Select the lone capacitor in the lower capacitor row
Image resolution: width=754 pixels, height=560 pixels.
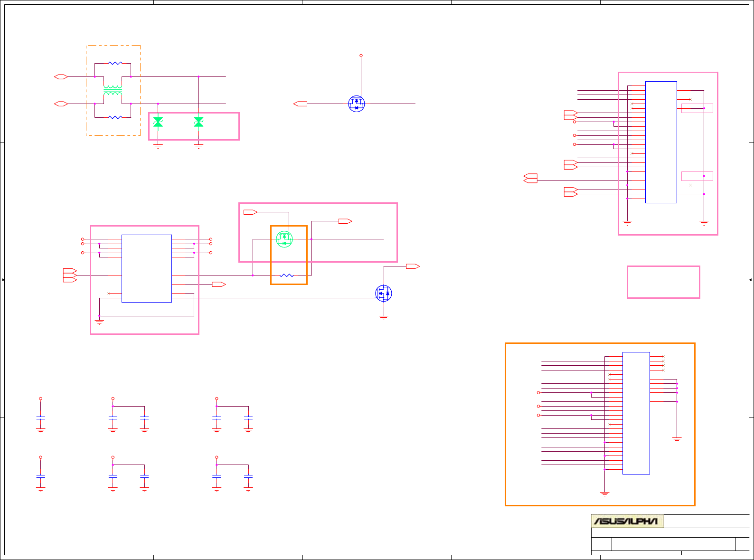(x=41, y=476)
